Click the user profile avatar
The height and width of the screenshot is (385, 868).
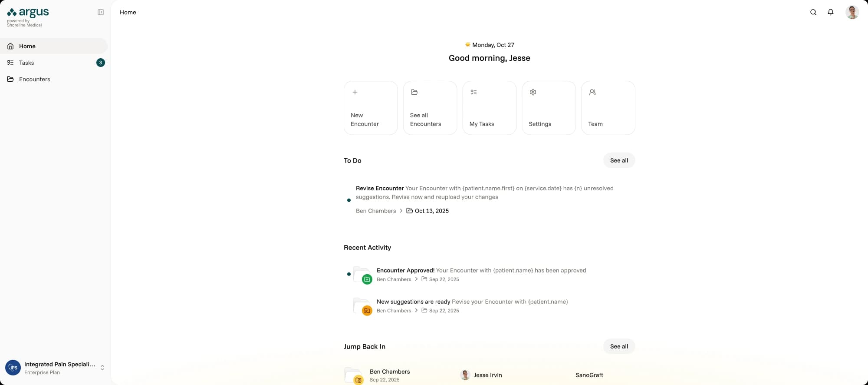pyautogui.click(x=852, y=12)
